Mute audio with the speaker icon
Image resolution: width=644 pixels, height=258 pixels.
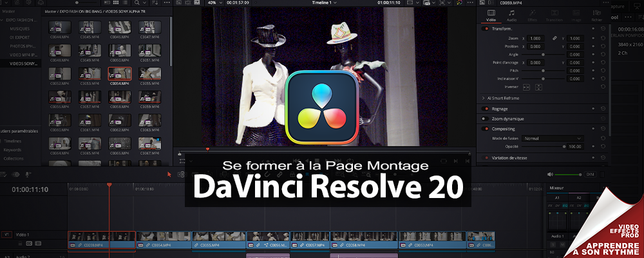tap(550, 174)
